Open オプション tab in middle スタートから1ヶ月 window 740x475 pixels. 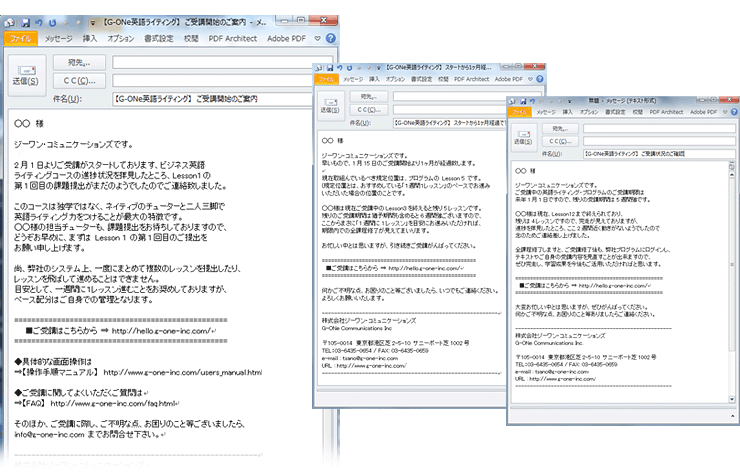(395, 79)
